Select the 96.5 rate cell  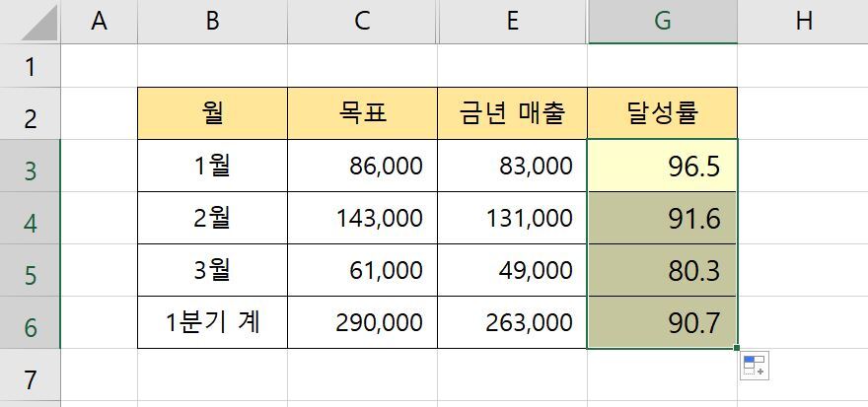[663, 166]
